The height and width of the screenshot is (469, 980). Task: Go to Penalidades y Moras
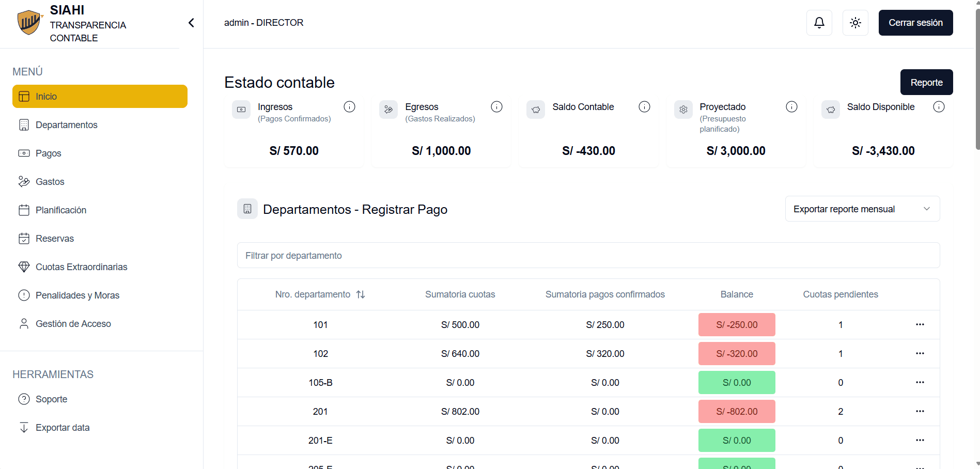tap(100, 295)
